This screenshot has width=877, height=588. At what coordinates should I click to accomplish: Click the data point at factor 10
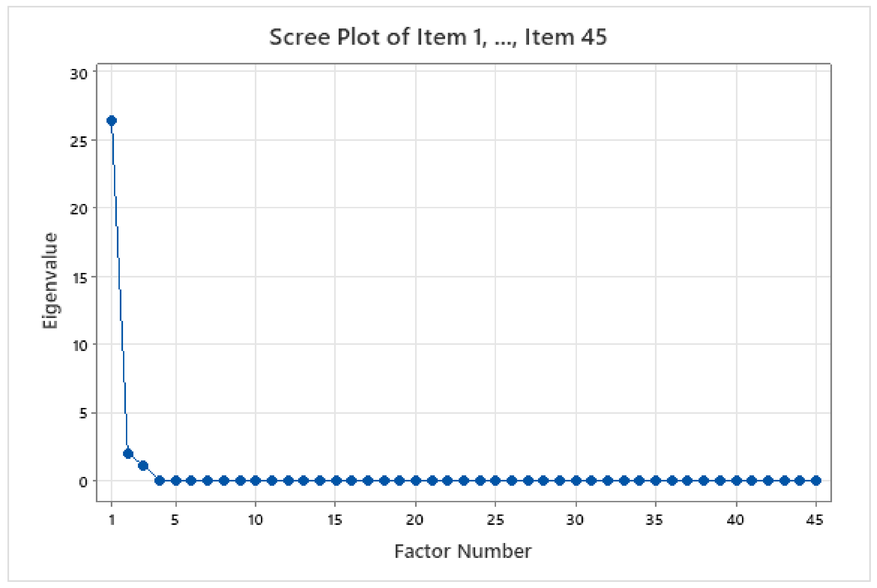click(255, 480)
